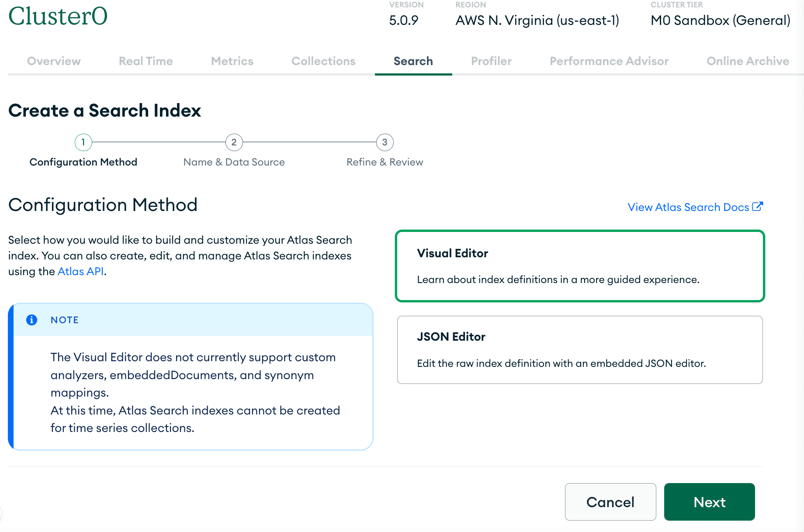Open the Overview tab
The width and height of the screenshot is (804, 532).
tap(54, 61)
